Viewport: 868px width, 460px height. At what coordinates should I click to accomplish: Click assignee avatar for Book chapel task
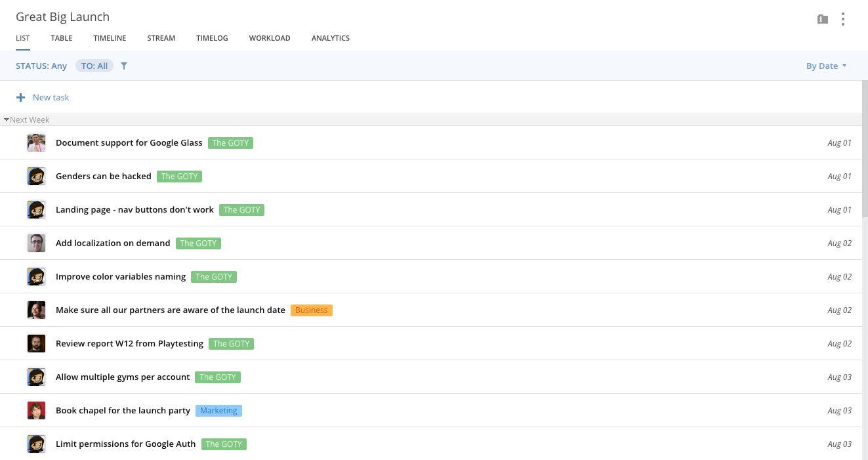tap(36, 410)
